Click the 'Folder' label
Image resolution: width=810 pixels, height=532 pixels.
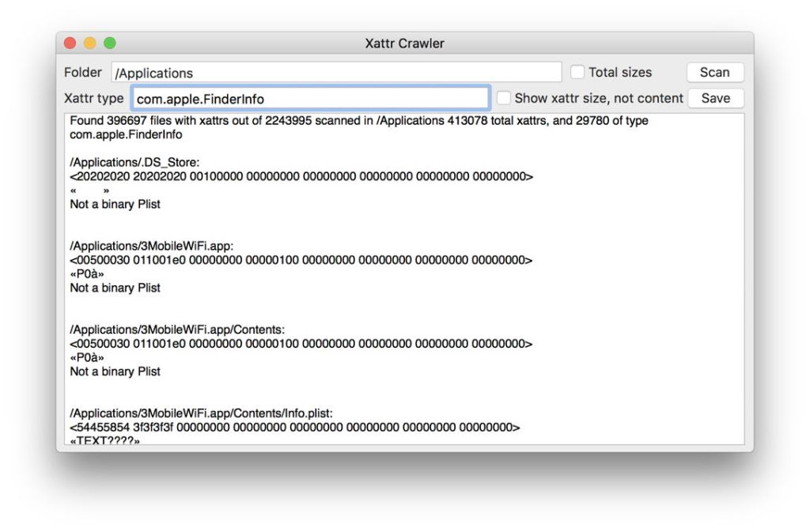click(83, 72)
